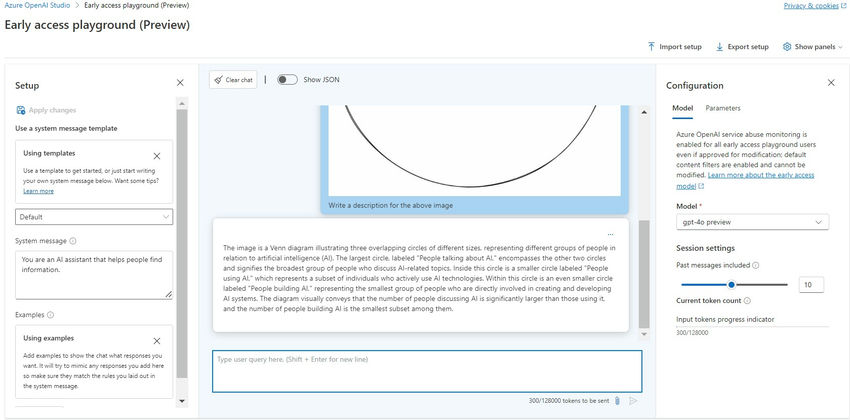Click the Session settings heading

(x=705, y=248)
